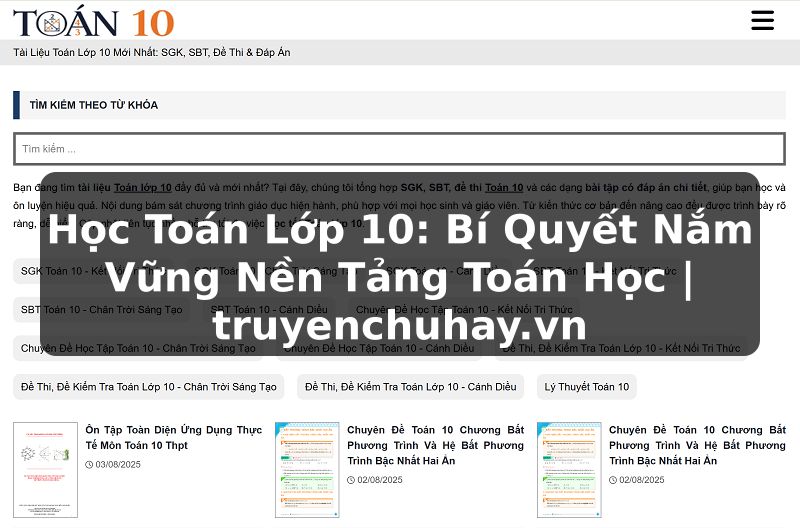
Task: Open tag Đề Thi, Đề Kiểm Tra Toán Lớp 10 - Chân Trời Sáng Tạo
Action: [148, 387]
